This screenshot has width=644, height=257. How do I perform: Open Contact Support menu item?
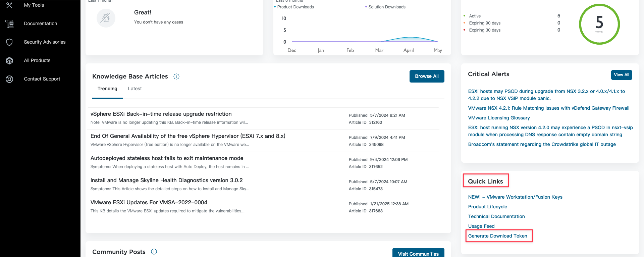click(x=42, y=79)
